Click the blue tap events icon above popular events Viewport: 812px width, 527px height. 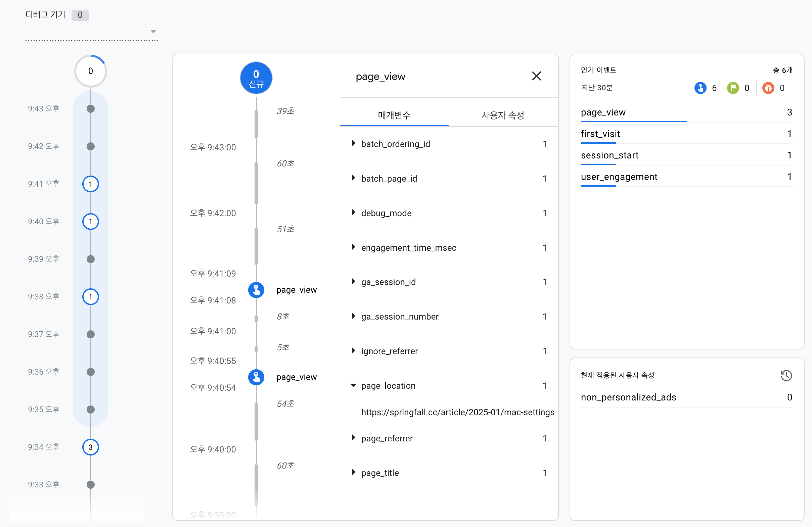[x=701, y=88]
